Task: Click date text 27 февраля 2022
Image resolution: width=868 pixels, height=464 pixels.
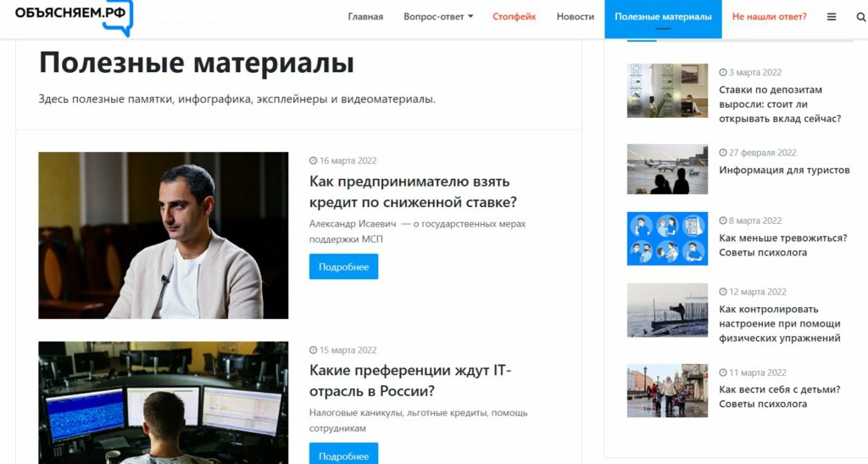Action: coord(762,153)
